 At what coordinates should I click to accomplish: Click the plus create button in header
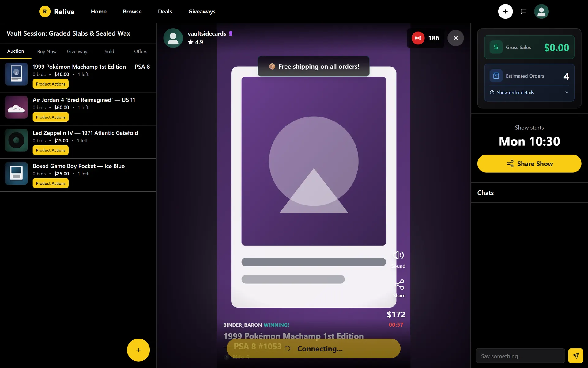[505, 12]
